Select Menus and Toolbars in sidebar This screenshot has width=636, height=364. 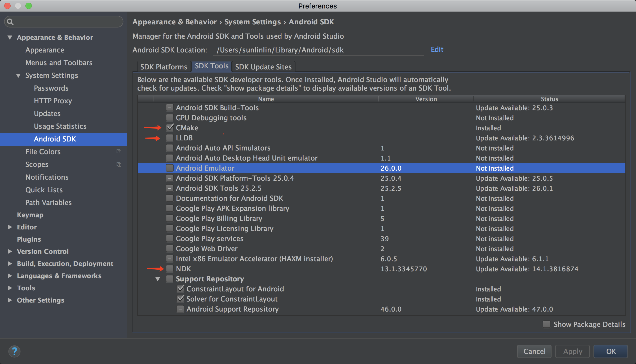click(59, 63)
